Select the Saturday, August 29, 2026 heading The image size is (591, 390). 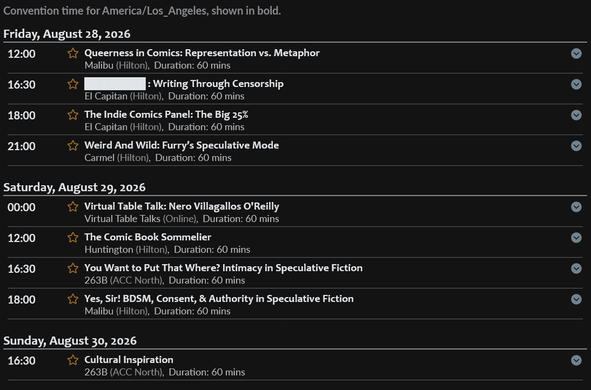74,187
